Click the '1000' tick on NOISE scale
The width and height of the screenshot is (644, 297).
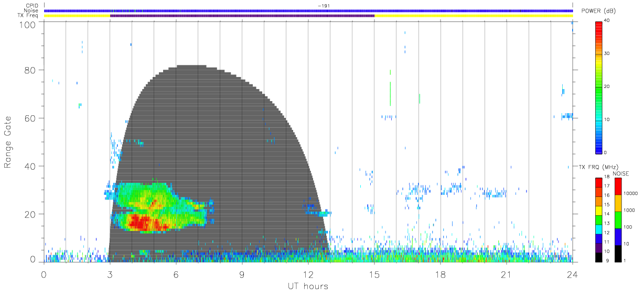629,210
